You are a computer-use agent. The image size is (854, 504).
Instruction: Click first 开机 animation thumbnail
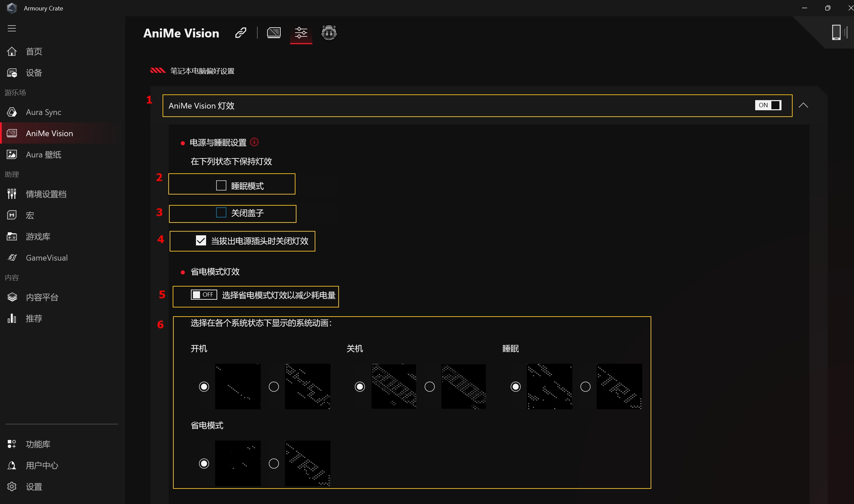click(x=238, y=386)
